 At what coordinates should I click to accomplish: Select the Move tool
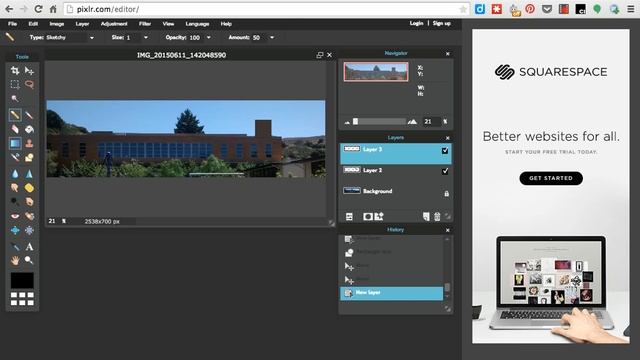coord(29,71)
